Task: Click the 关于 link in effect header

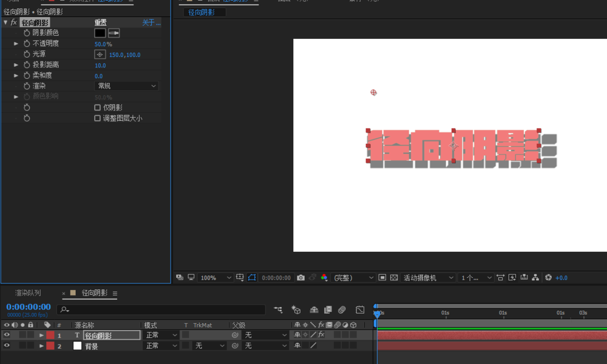Action: pos(151,22)
